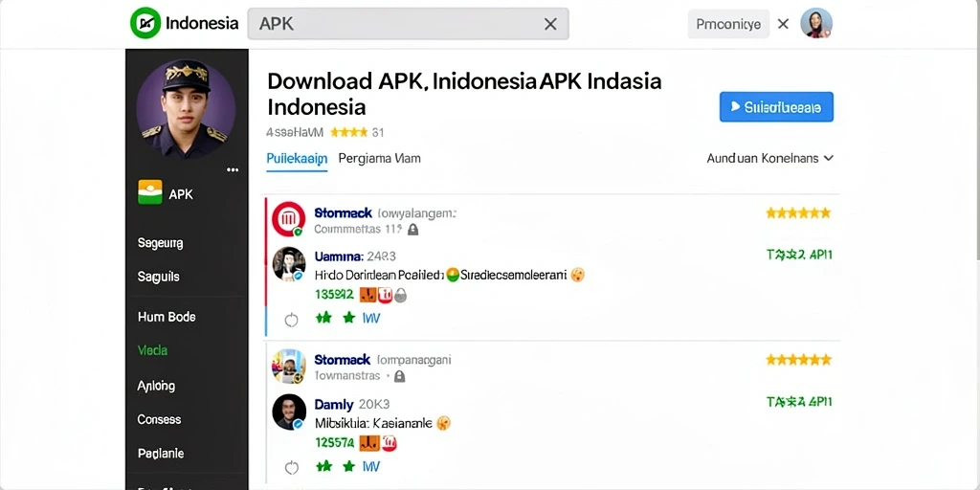Viewport: 980px width, 490px height.
Task: Click first green star under 125574
Action: pos(323,466)
